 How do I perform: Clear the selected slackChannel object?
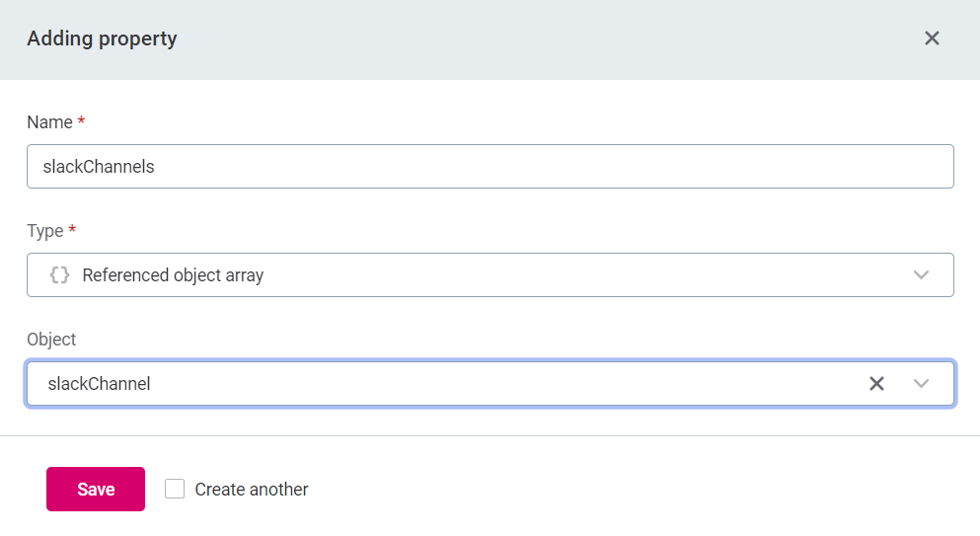pos(876,384)
